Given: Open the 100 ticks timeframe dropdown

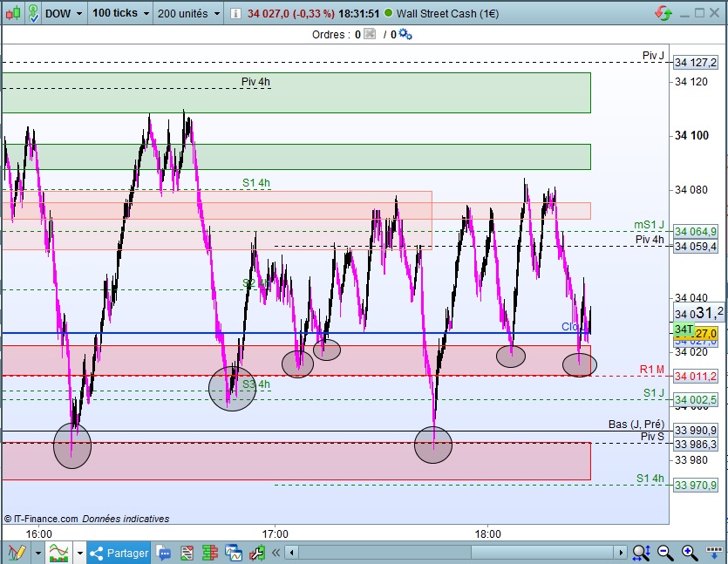Looking at the screenshot, I should point(120,13).
